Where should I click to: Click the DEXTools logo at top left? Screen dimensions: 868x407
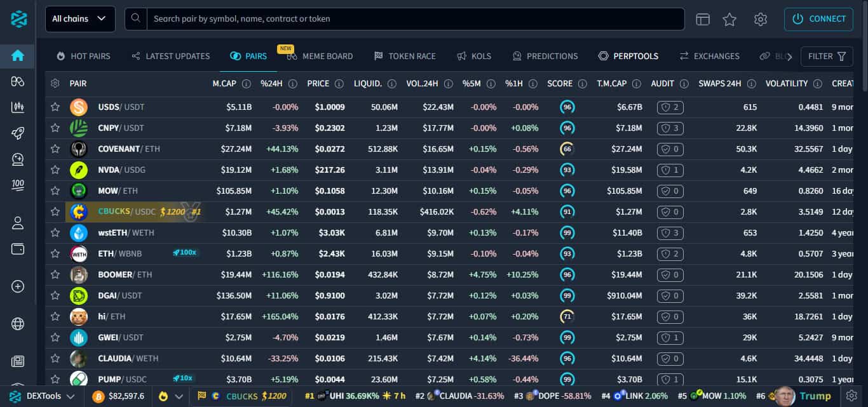coord(18,19)
